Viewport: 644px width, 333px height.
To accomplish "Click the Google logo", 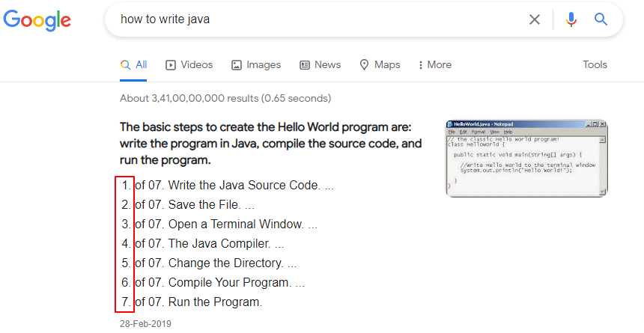I will (37, 19).
